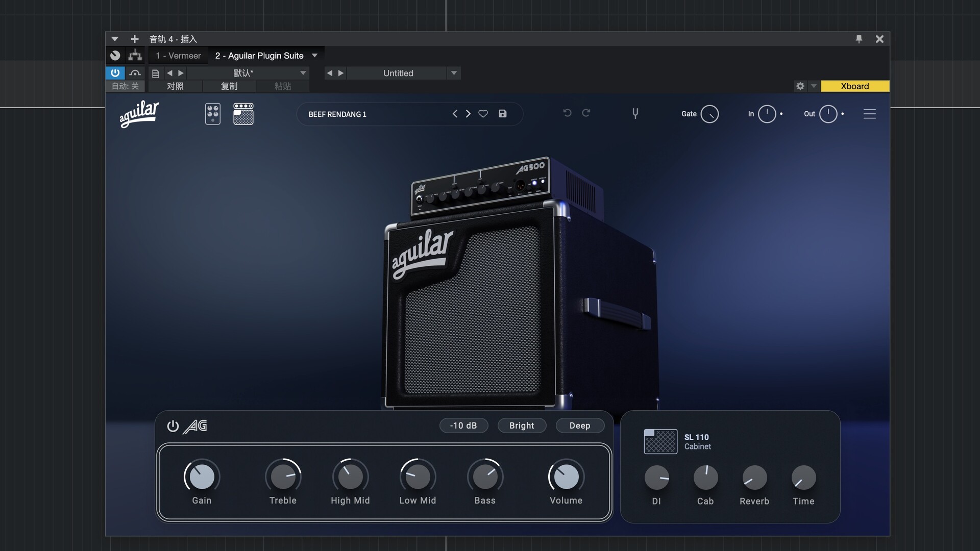This screenshot has width=980, height=551.
Task: Switch to the 1 - Vermeer tab
Action: coord(178,56)
